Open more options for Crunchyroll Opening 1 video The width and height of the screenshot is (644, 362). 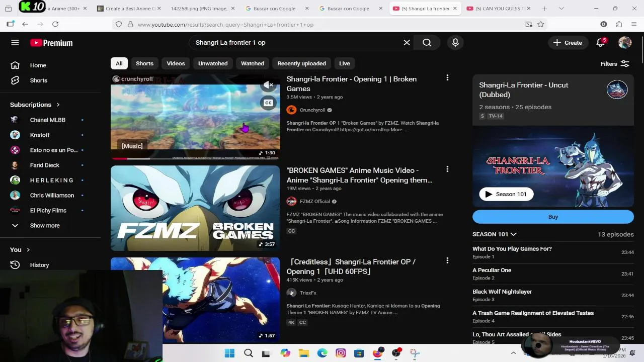click(x=447, y=78)
